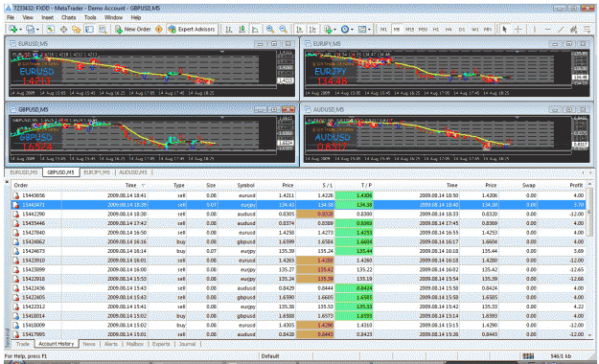Viewport: 599px width, 364px height.
Task: Pick the equidistant channel tool
Action: 574,30
